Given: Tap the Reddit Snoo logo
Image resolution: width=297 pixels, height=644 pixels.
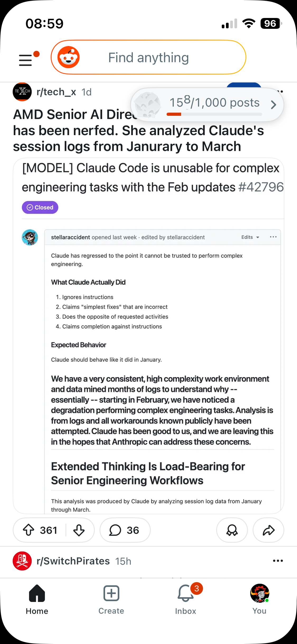Looking at the screenshot, I should (x=69, y=57).
